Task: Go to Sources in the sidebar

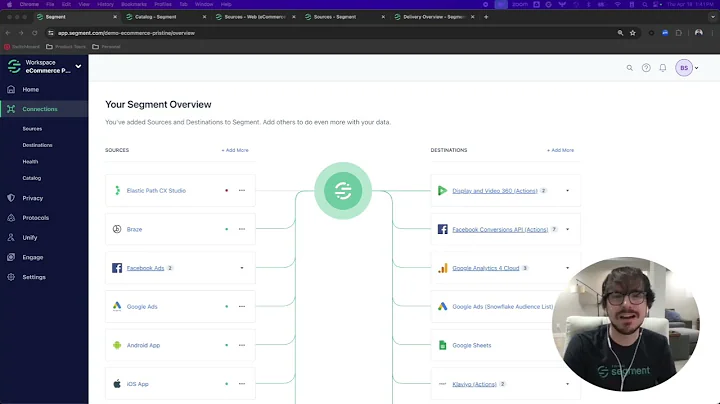Action: pyautogui.click(x=32, y=129)
